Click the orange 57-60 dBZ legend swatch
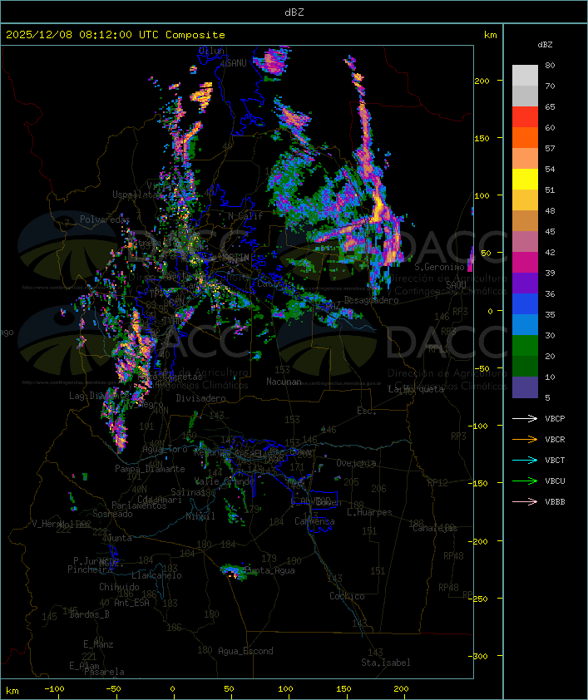This screenshot has height=700, width=588. (x=525, y=137)
